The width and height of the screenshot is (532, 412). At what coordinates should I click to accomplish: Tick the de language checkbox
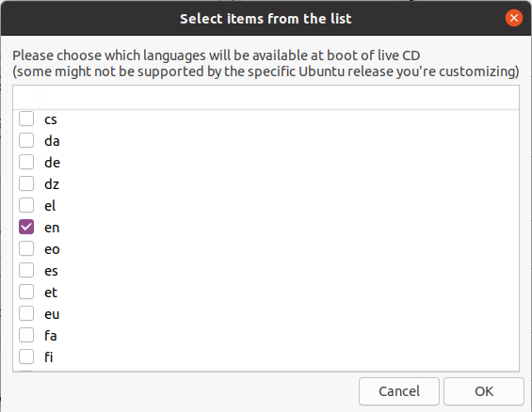26,163
